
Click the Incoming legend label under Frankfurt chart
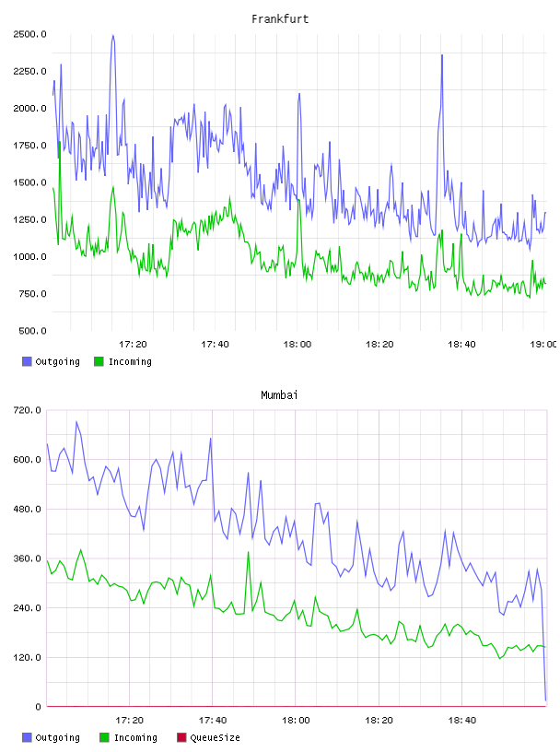coord(130,361)
